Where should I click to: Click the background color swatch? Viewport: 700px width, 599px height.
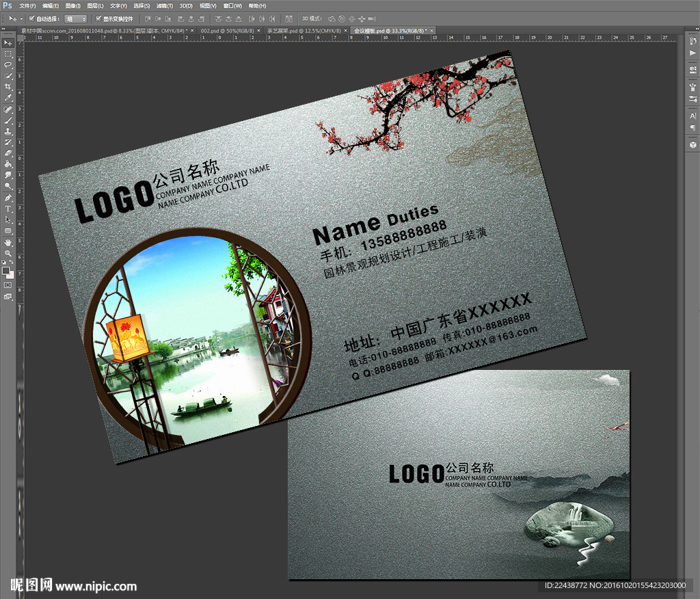point(11,275)
